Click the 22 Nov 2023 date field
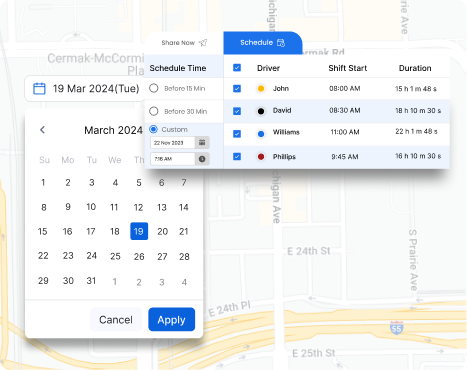The width and height of the screenshot is (467, 370). click(x=172, y=143)
